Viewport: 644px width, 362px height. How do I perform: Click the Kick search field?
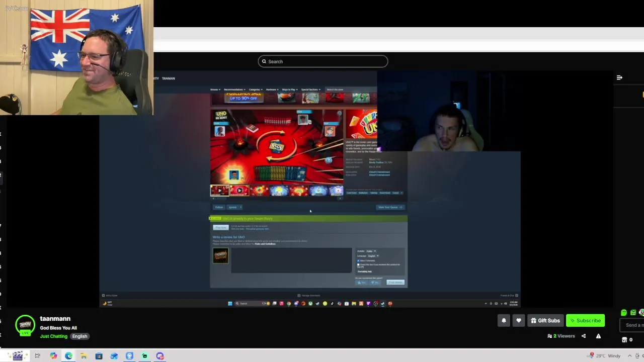(323, 61)
